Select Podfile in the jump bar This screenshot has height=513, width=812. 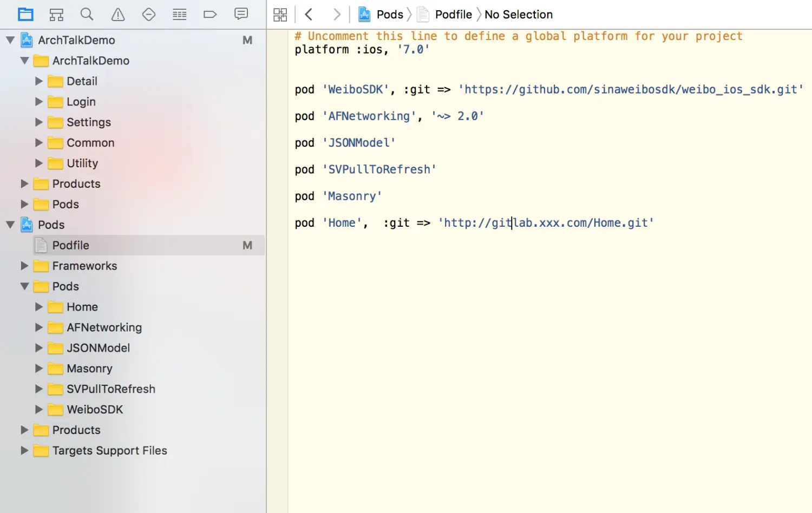tap(454, 15)
